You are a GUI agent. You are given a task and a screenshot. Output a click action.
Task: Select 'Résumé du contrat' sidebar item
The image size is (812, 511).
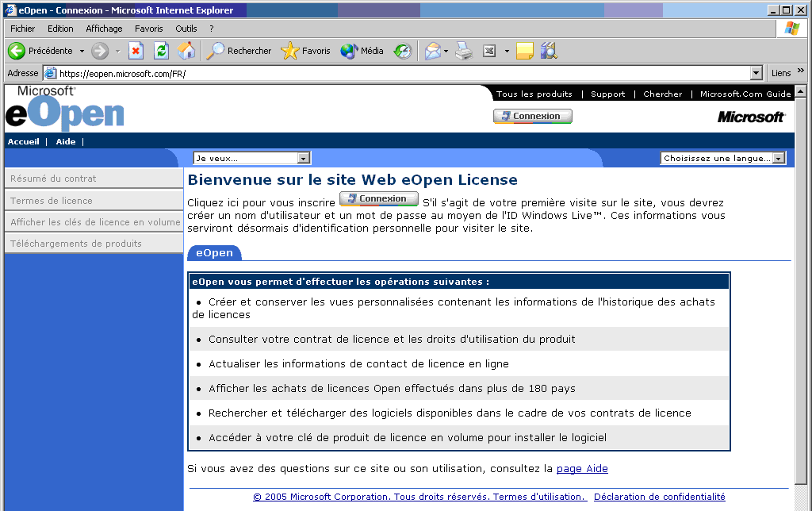pos(94,179)
